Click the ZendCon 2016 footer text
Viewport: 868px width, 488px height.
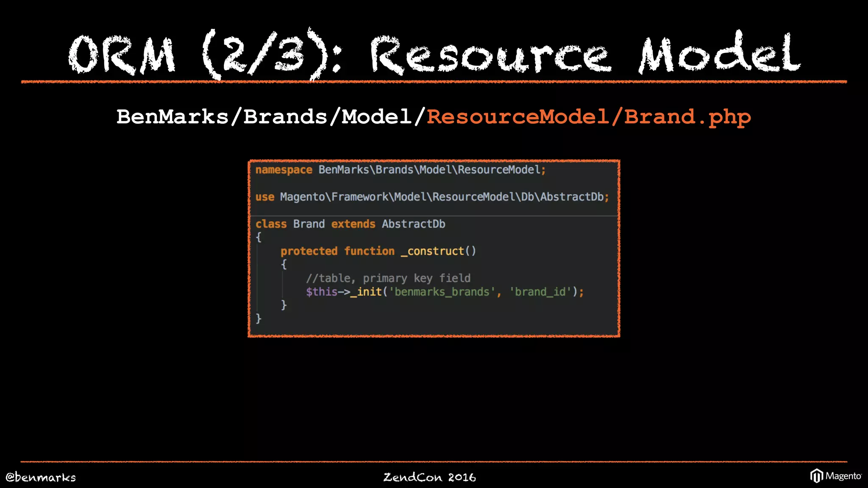429,477
